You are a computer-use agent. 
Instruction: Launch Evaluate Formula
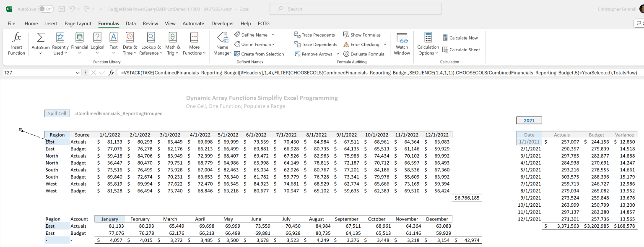(x=365, y=54)
